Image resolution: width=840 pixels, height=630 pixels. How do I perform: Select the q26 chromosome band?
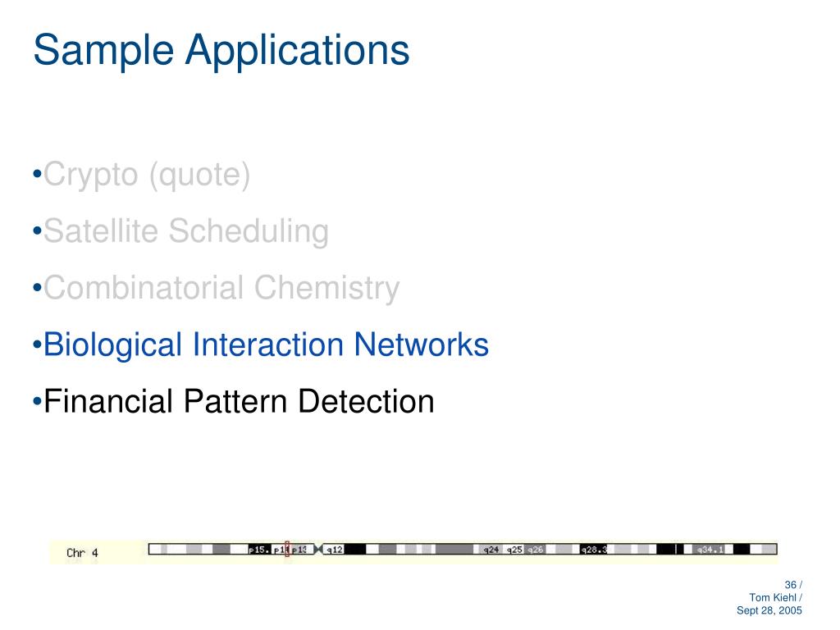pos(535,550)
